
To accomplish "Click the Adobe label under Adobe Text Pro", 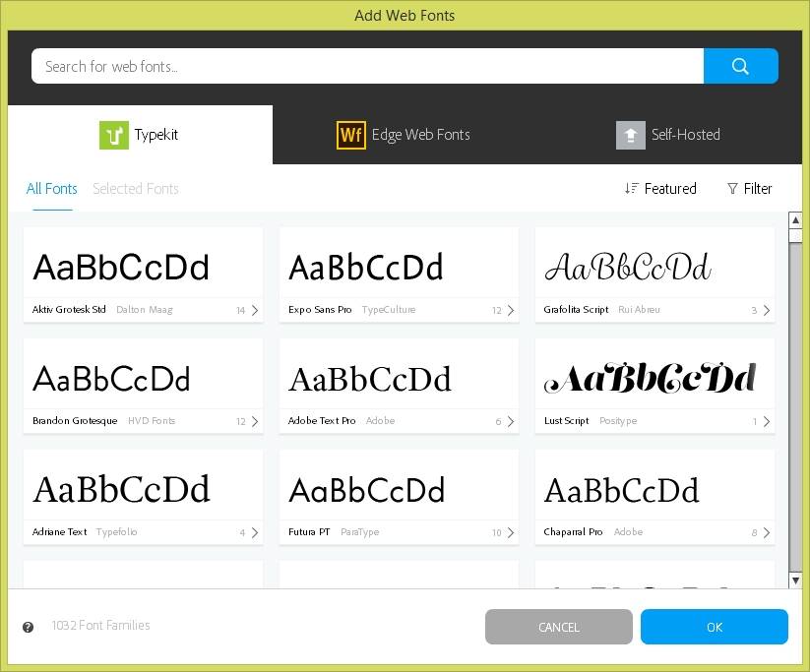I will [380, 420].
